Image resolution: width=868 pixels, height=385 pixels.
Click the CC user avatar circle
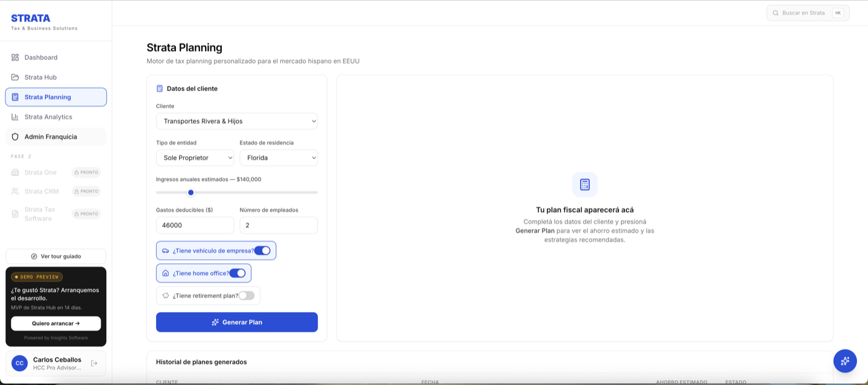19,363
